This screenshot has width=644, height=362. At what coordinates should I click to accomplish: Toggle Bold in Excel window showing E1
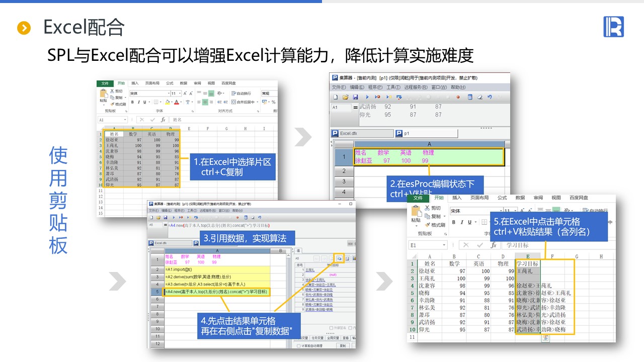(x=454, y=222)
